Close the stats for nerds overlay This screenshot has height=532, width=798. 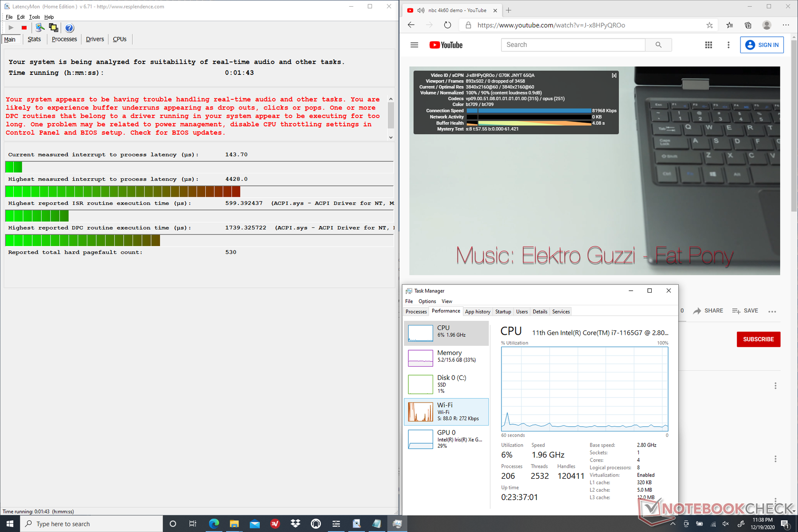click(x=614, y=75)
